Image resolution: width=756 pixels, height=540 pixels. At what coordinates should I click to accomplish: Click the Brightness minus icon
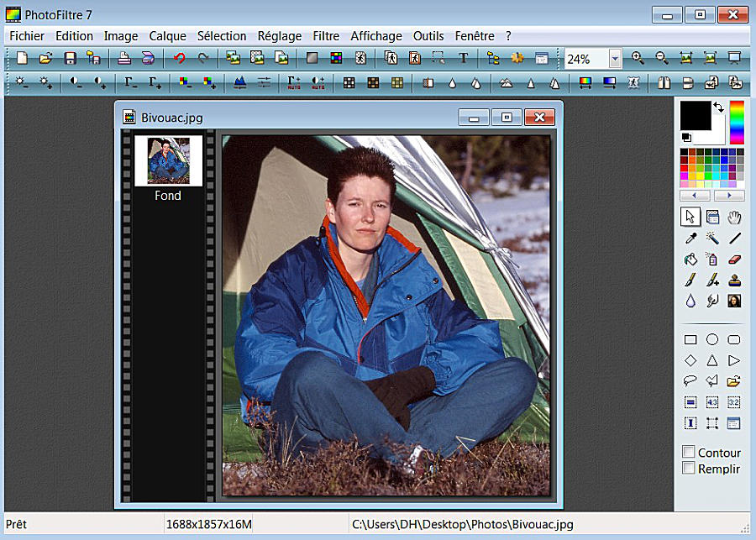tap(22, 82)
